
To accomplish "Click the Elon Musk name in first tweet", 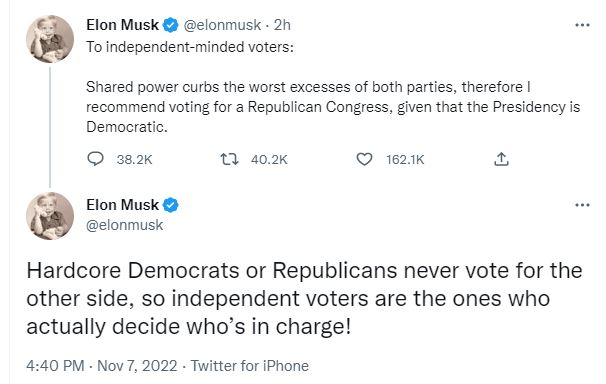I will click(x=123, y=25).
